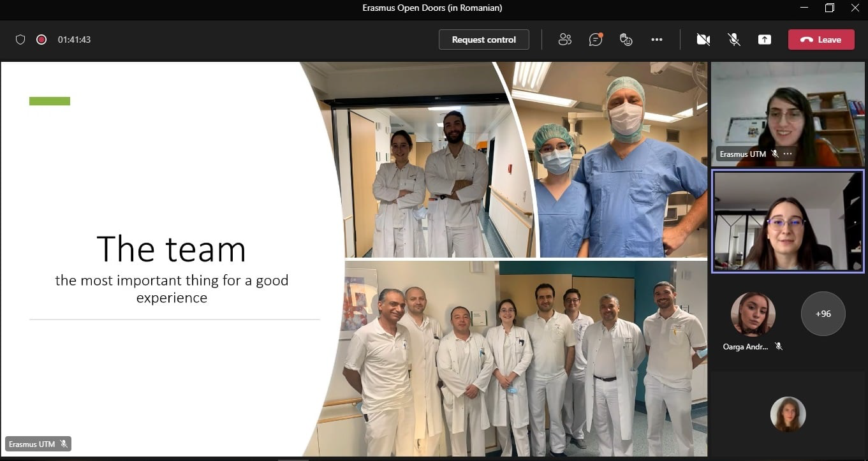Open the participants panel icon
The image size is (868, 461).
pyautogui.click(x=564, y=40)
